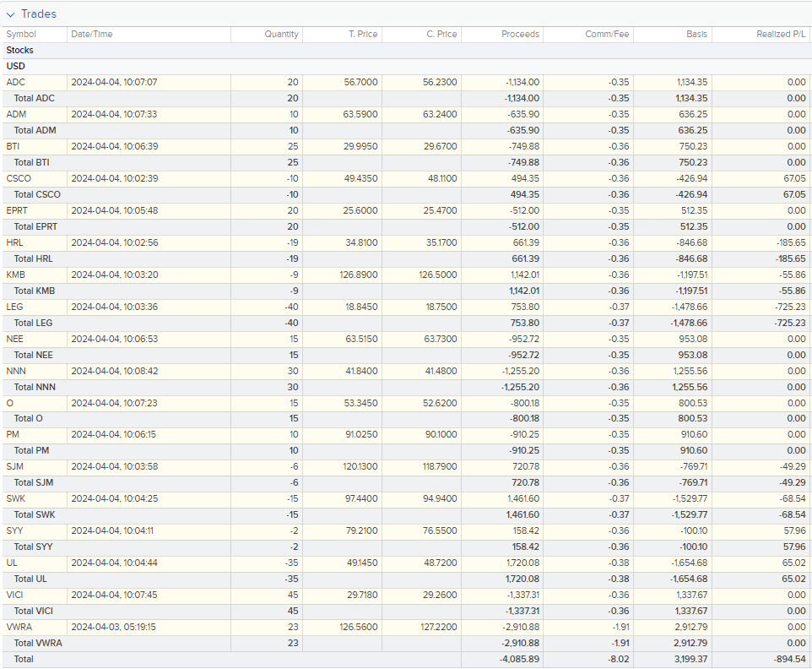Click the Trades section title

point(39,14)
